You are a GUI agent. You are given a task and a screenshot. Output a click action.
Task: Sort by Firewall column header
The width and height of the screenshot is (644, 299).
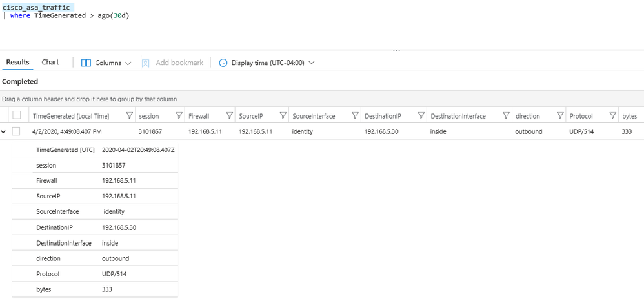click(199, 116)
